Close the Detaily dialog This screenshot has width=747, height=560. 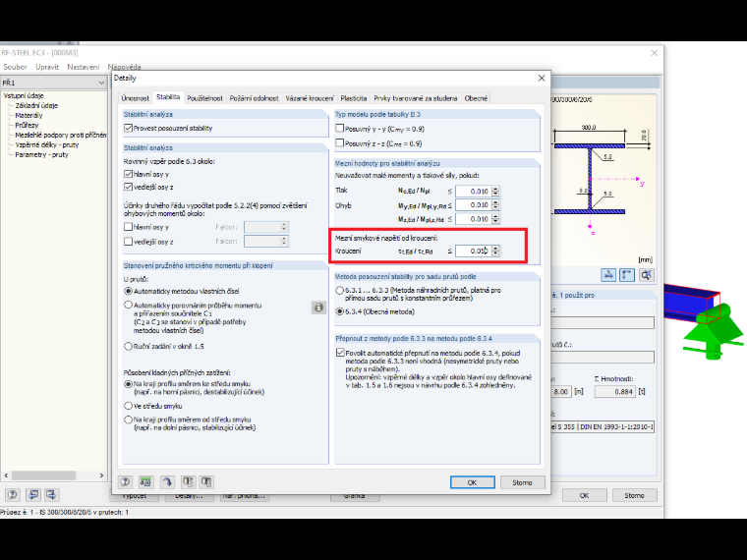(x=542, y=78)
